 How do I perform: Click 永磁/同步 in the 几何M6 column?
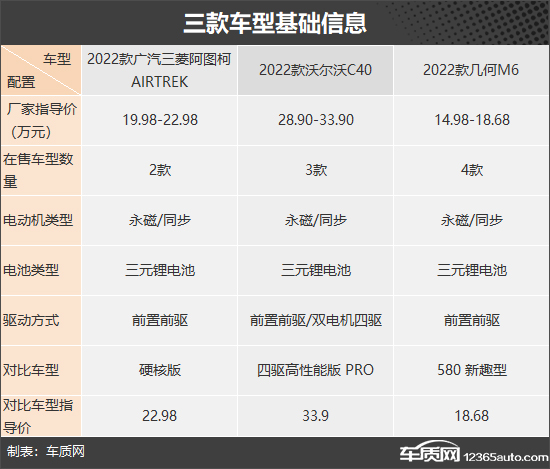(x=472, y=220)
